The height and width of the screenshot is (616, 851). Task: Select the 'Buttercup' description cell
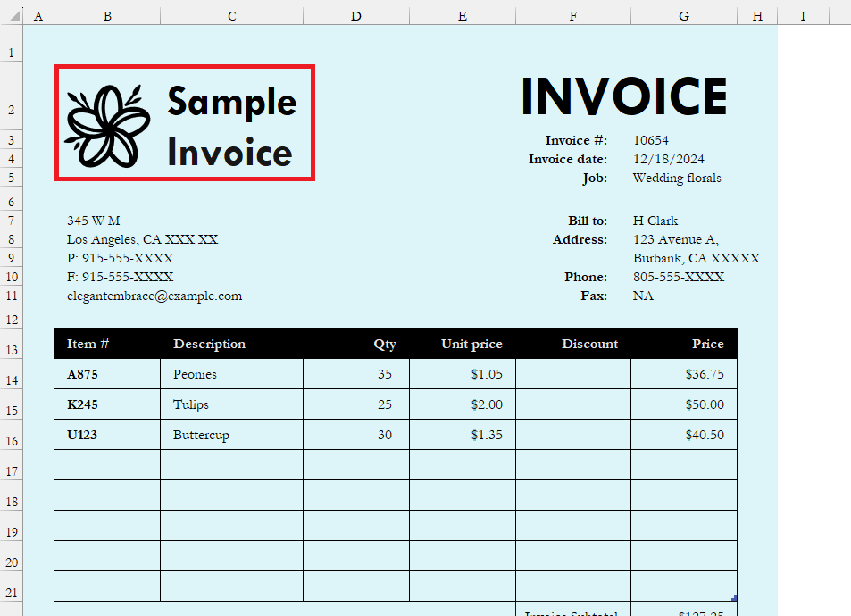pyautogui.click(x=232, y=435)
